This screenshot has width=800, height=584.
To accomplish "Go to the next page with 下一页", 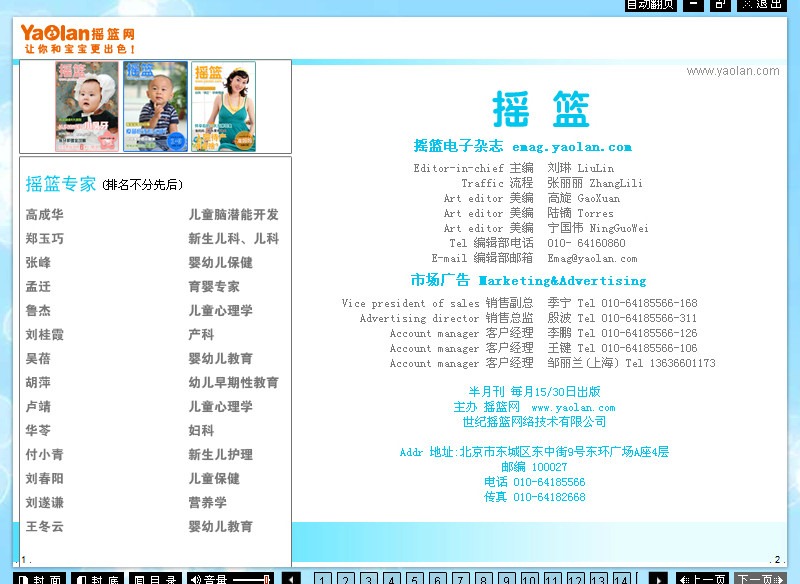I will tap(760, 579).
